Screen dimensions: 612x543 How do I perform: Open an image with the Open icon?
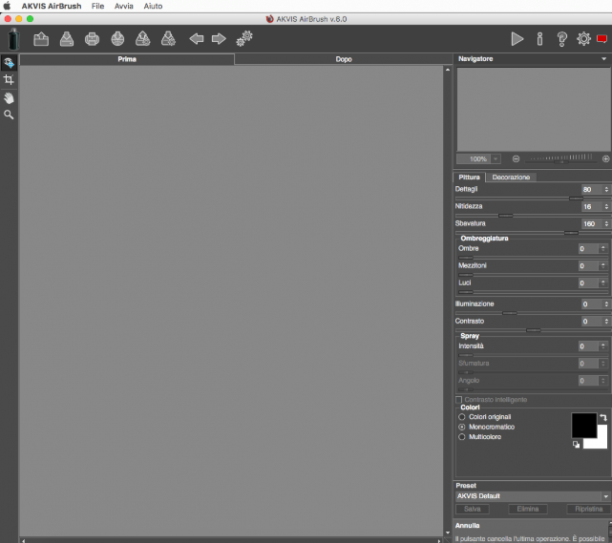coord(41,39)
